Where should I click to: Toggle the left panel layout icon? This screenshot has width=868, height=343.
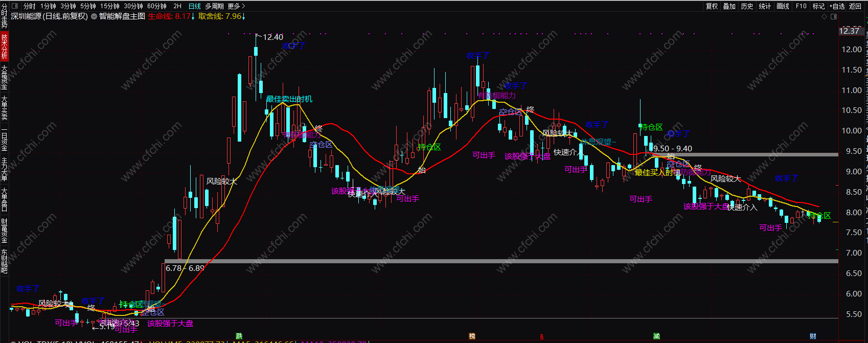click(x=14, y=6)
